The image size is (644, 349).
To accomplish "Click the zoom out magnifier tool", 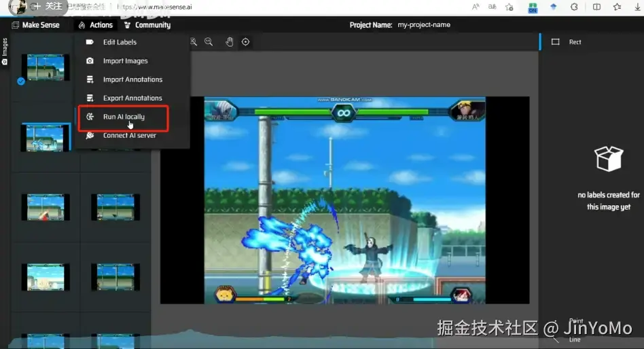I will click(x=209, y=42).
